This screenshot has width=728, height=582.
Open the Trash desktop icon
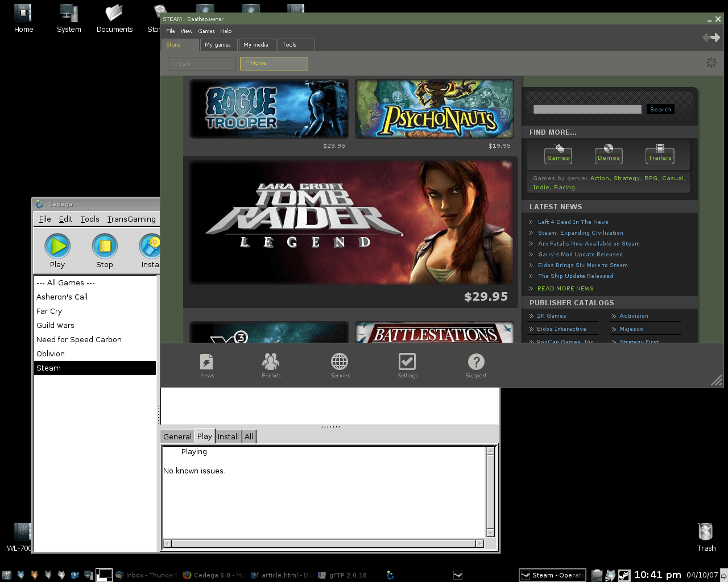706,531
